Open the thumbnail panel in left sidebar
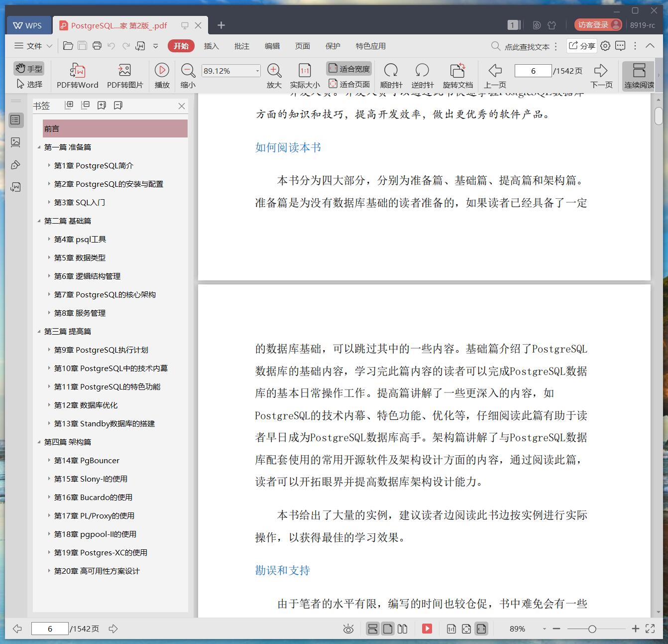 click(x=15, y=142)
